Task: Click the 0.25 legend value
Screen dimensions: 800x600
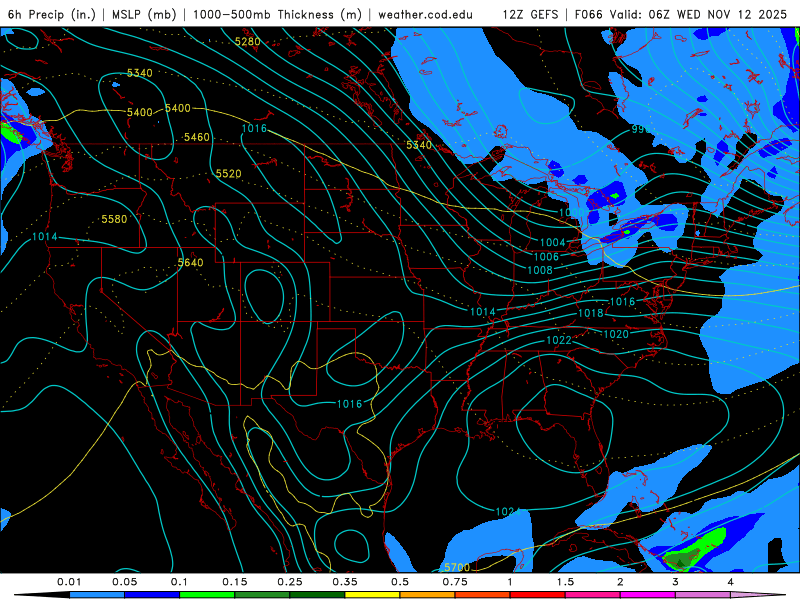Action: tap(290, 582)
